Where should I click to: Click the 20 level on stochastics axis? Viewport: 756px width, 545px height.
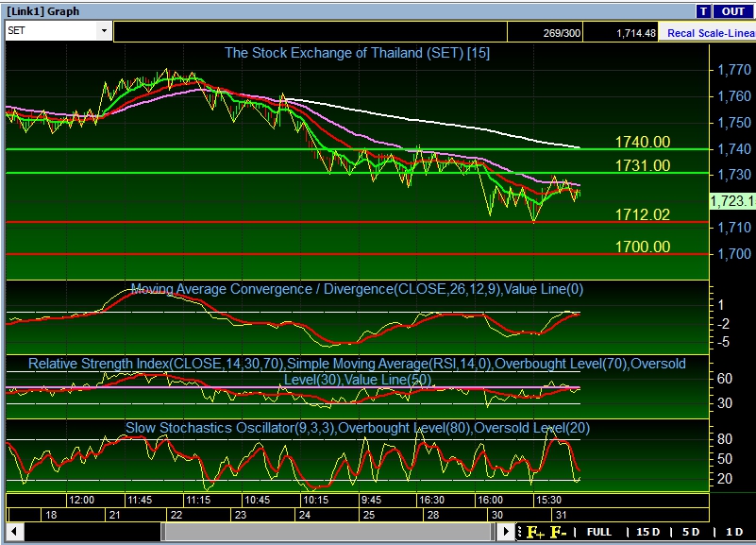click(x=725, y=479)
